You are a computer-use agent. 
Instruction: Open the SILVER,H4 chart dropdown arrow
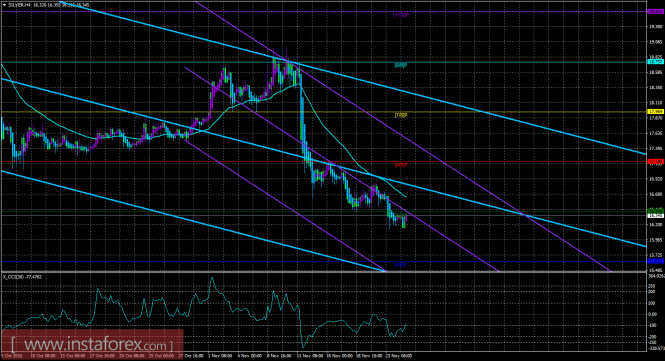[4, 5]
